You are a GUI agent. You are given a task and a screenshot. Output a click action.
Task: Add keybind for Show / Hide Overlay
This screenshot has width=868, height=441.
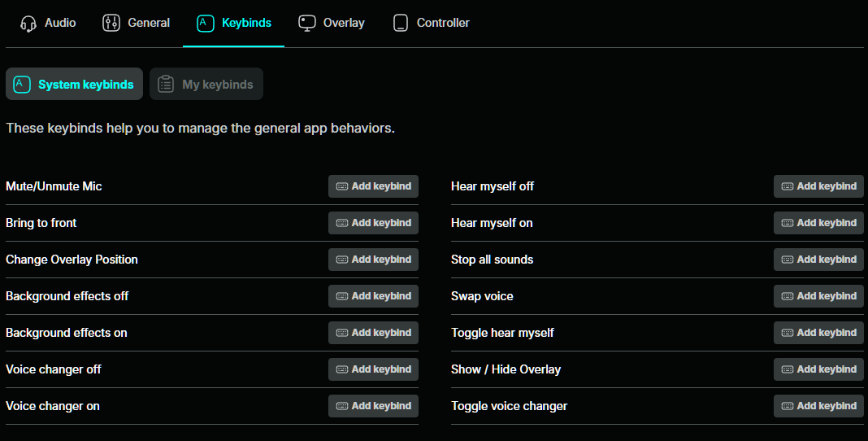click(818, 369)
